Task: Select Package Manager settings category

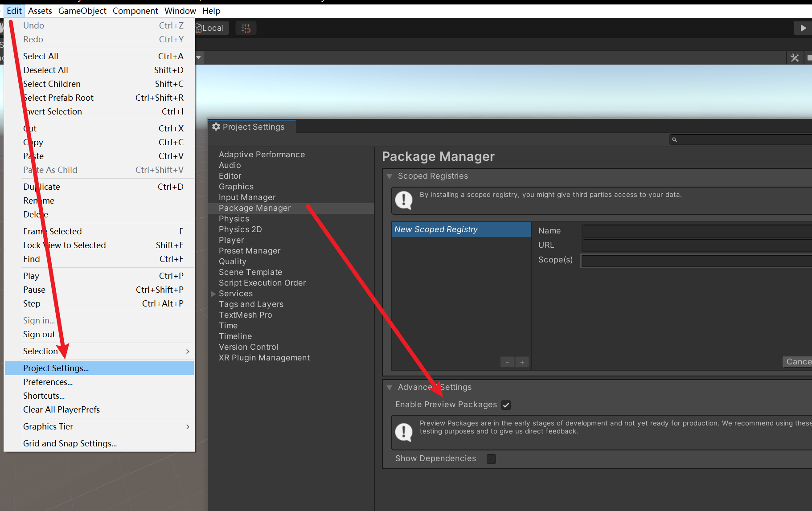Action: click(x=291, y=208)
